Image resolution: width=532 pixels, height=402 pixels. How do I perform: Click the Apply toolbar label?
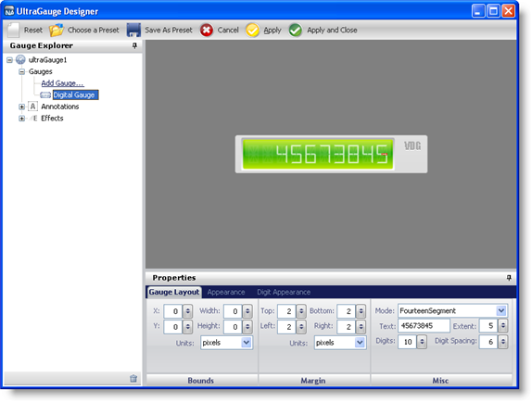coord(272,31)
